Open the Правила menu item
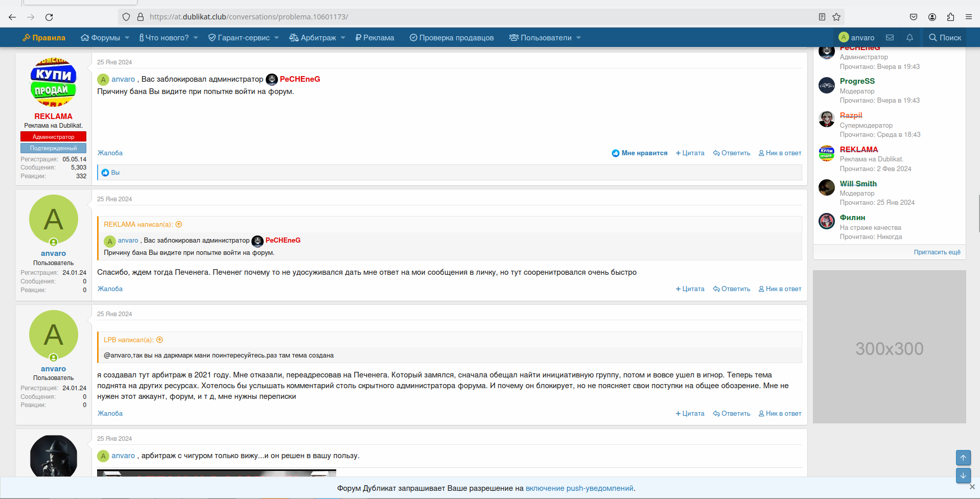This screenshot has height=499, width=980. click(x=44, y=38)
